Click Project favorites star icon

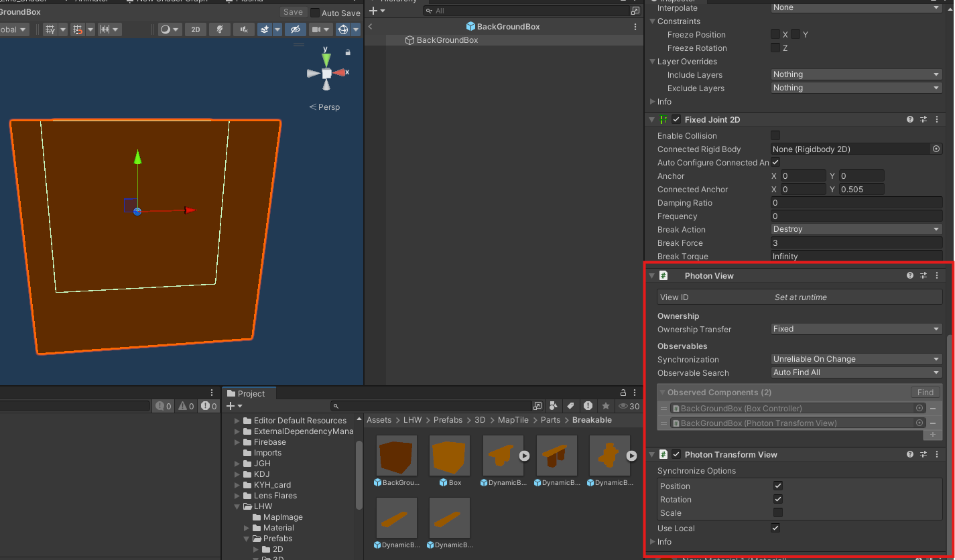pyautogui.click(x=606, y=406)
